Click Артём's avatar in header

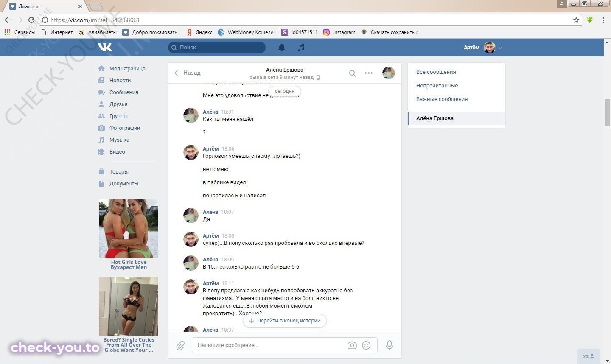pos(490,48)
